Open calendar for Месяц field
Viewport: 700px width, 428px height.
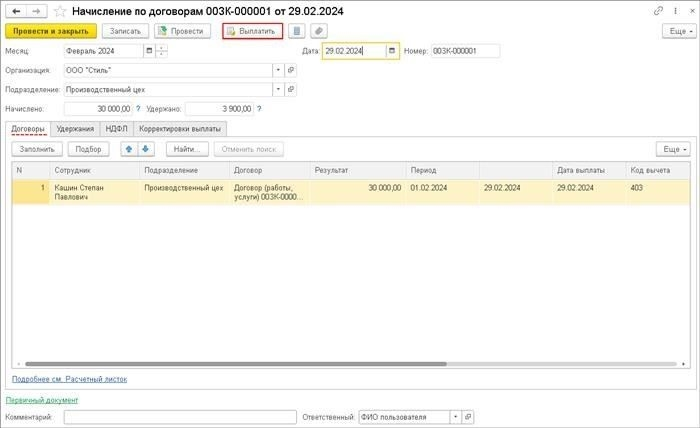(149, 51)
